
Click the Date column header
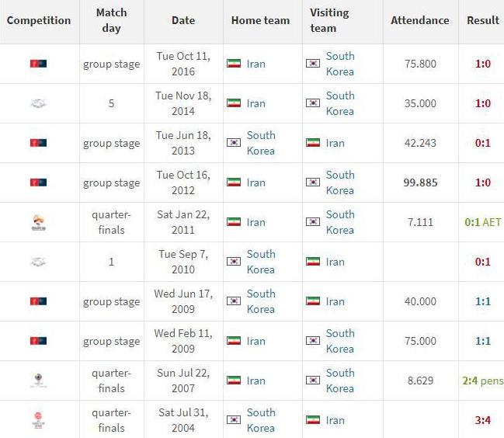(x=183, y=20)
